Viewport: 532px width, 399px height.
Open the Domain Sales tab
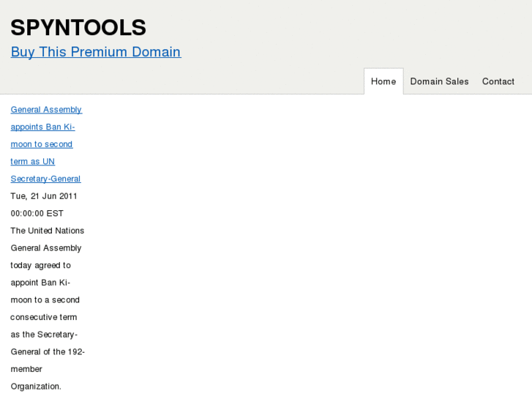click(x=439, y=81)
